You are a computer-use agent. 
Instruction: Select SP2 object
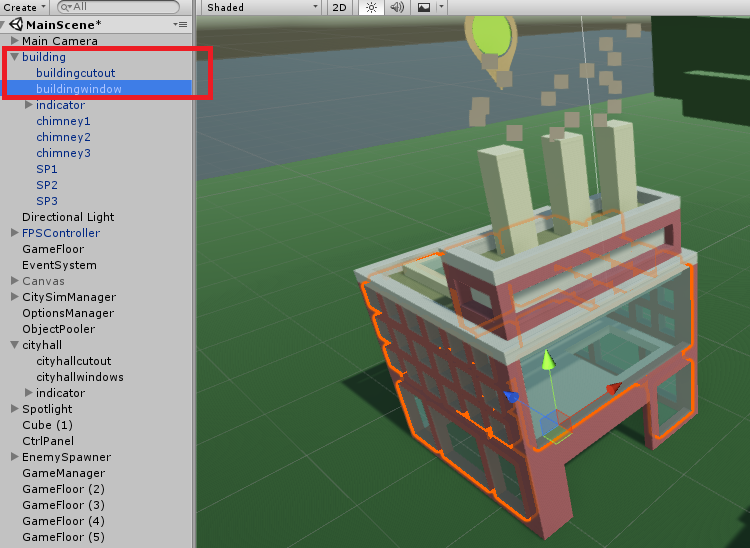click(47, 185)
